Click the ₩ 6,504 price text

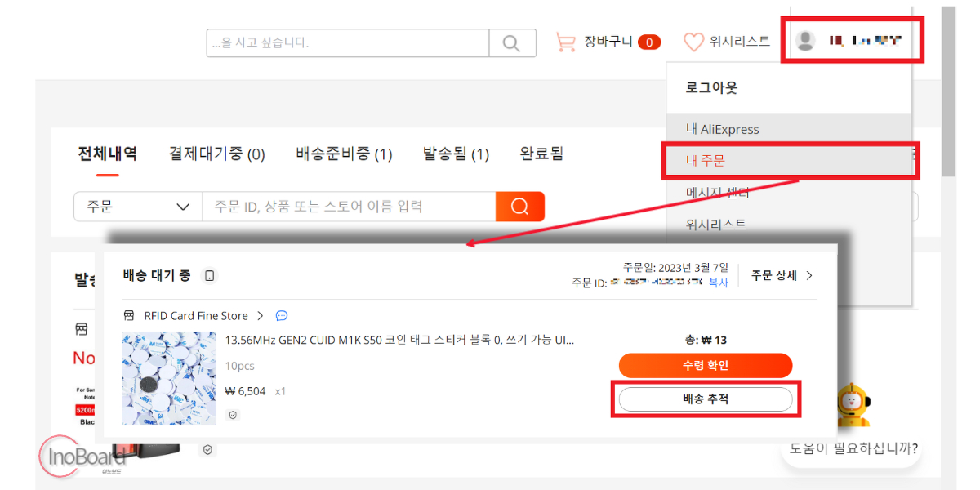pos(245,391)
